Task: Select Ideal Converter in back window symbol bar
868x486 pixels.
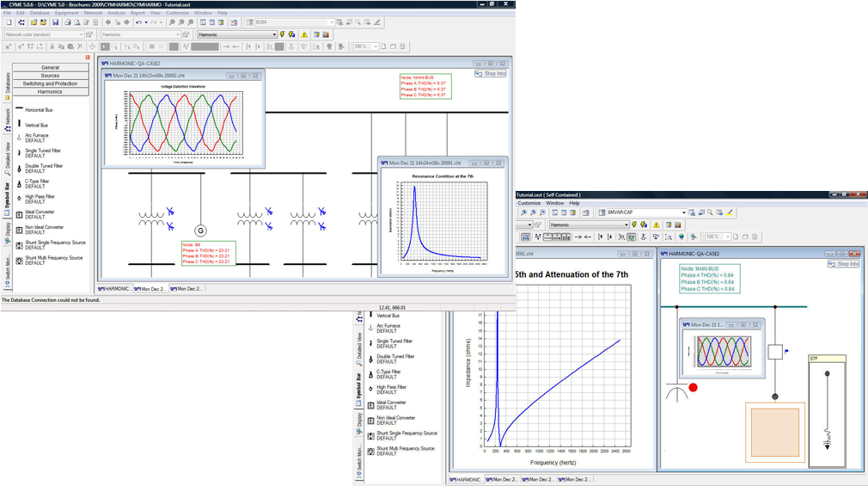Action: click(35, 214)
